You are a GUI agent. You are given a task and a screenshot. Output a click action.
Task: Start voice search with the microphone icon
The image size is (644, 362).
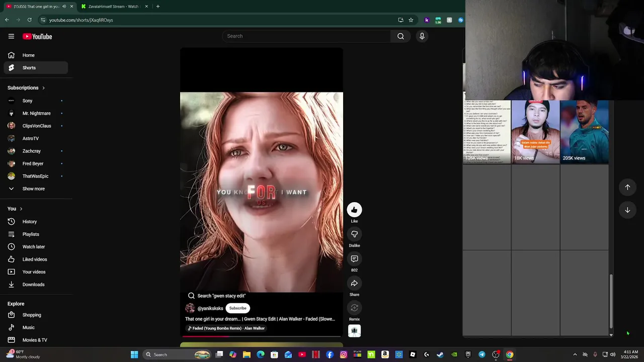coord(422,36)
